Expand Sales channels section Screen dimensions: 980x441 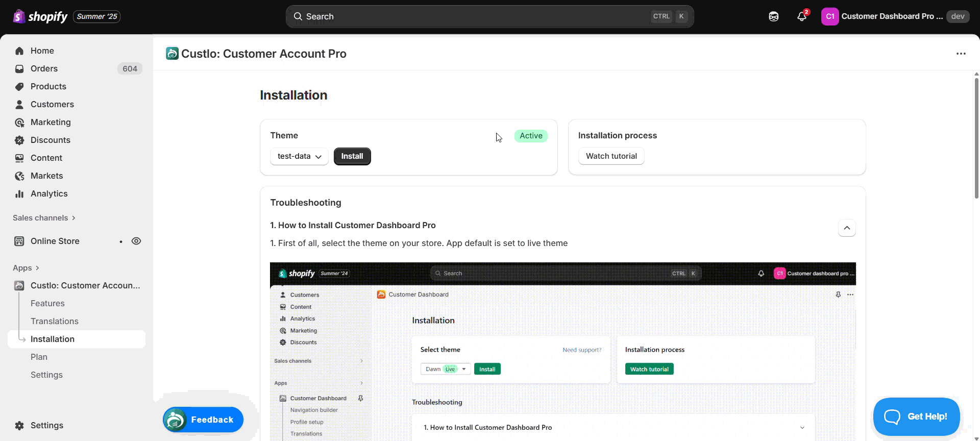44,218
